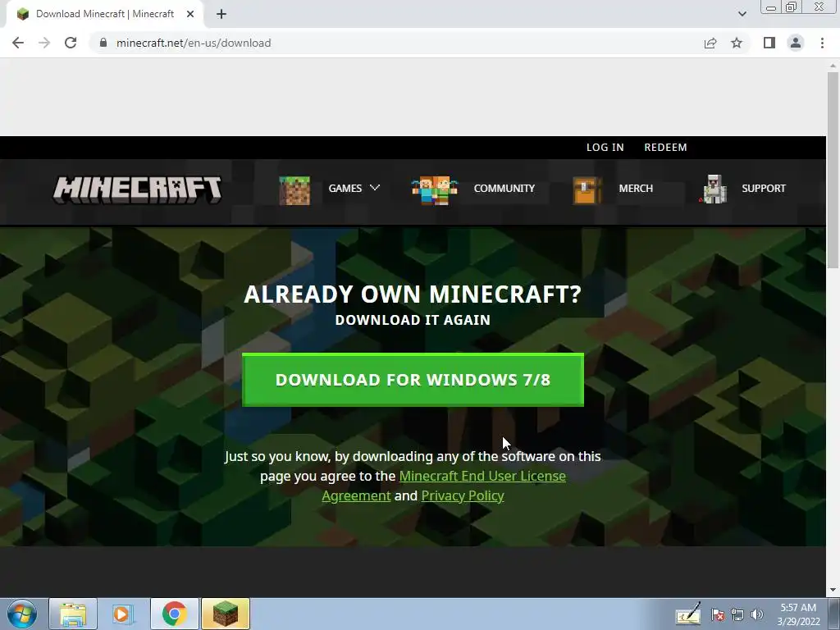The width and height of the screenshot is (840, 630).
Task: Open the SUPPORT menu item
Action: point(764,188)
